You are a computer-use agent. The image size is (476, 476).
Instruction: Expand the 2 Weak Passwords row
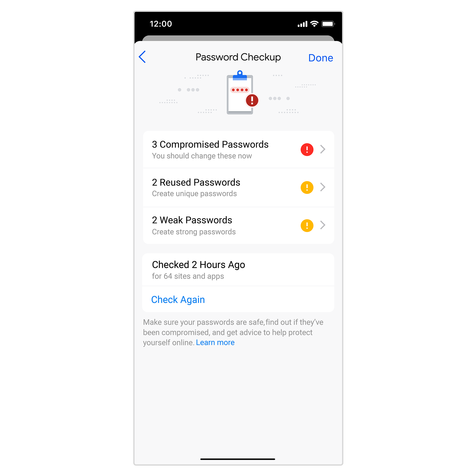click(325, 225)
